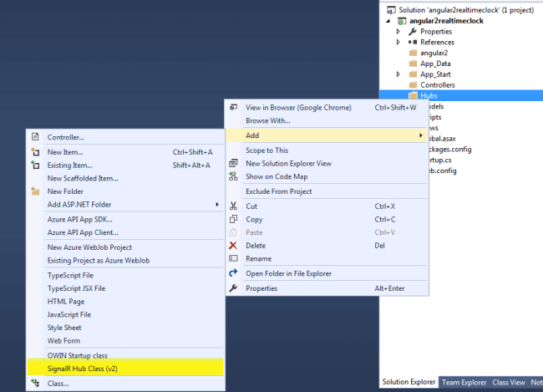This screenshot has height=392, width=543.
Task: Expand the Properties tree node
Action: (398, 32)
